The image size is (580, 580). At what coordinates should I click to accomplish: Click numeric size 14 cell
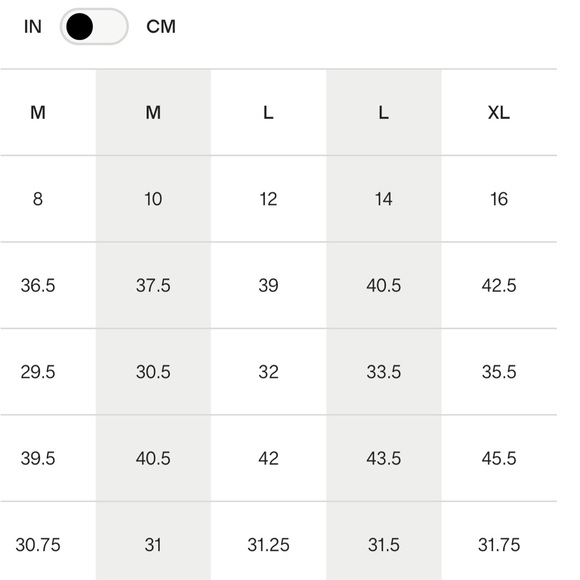[x=384, y=199]
